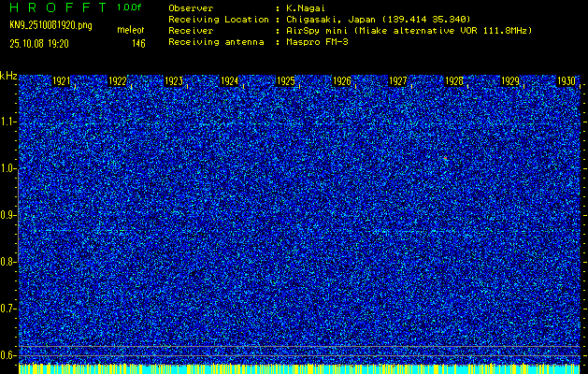Click the 0.8 frequency axis label
This screenshot has width=588, height=374.
[8, 262]
